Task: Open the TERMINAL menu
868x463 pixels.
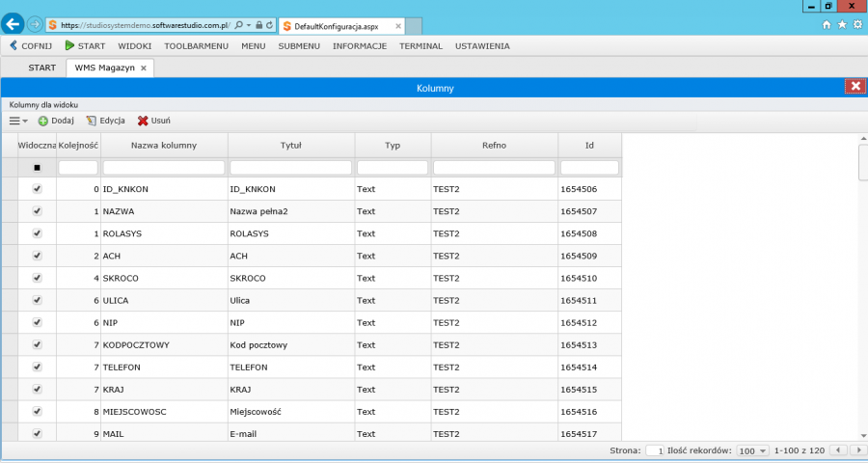Action: (420, 46)
